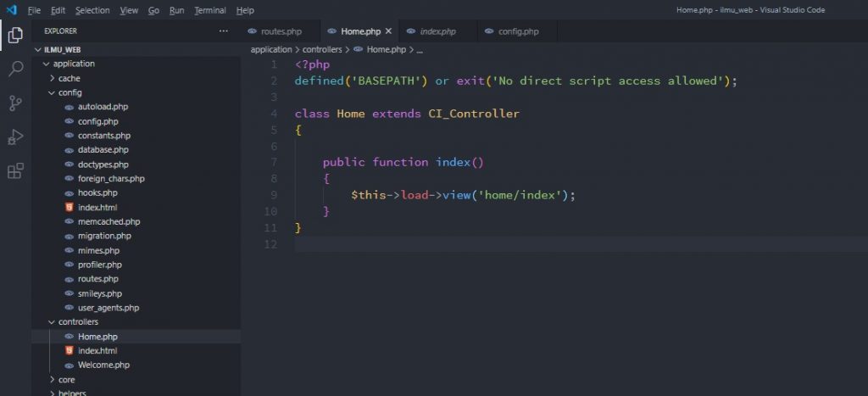This screenshot has width=868, height=396.
Task: Open the Search view icon
Action: (x=14, y=69)
